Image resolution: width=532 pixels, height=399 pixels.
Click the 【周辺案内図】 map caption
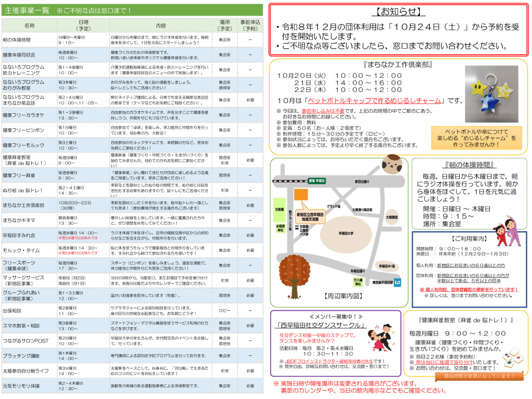click(343, 296)
